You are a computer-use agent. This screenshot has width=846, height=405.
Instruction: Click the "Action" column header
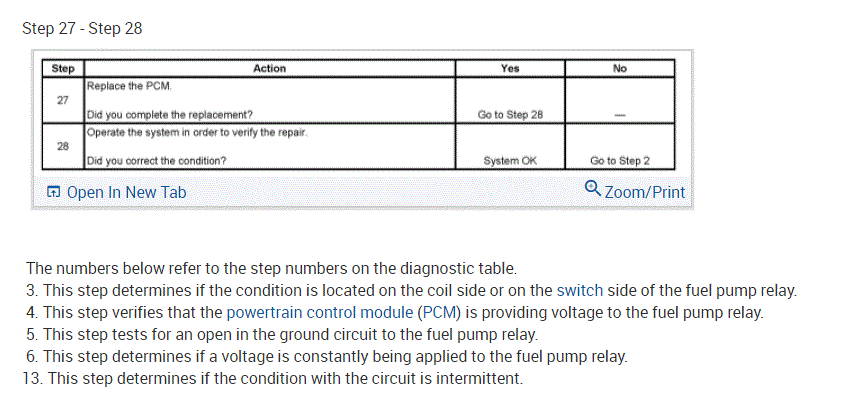(269, 68)
